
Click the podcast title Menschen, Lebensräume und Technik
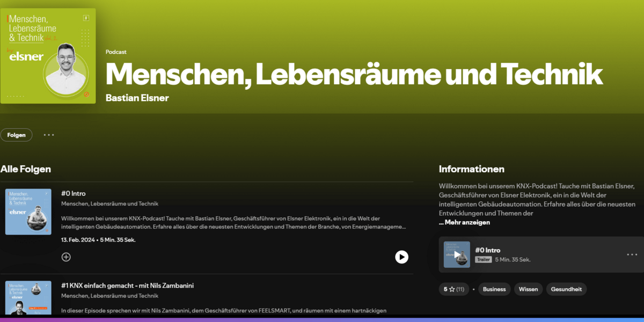tap(354, 74)
